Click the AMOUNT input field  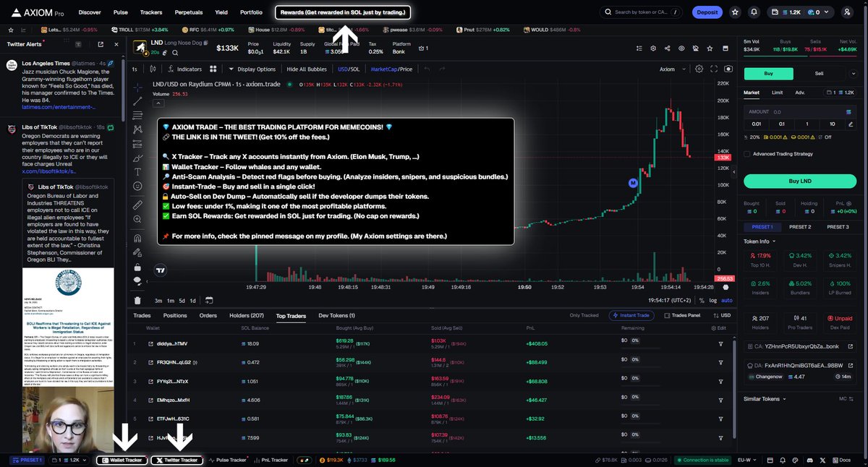point(801,111)
